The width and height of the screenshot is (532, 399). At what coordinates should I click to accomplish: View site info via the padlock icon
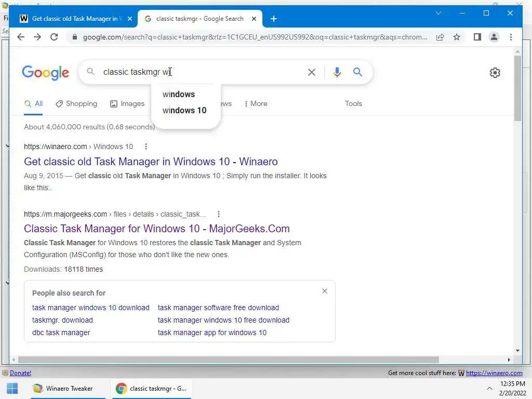tap(75, 37)
